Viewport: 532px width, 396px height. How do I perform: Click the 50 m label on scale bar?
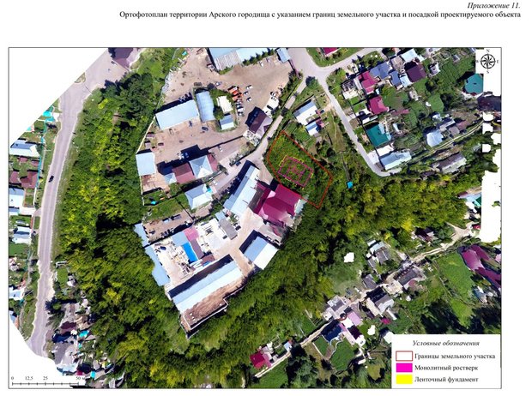pyautogui.click(x=79, y=376)
